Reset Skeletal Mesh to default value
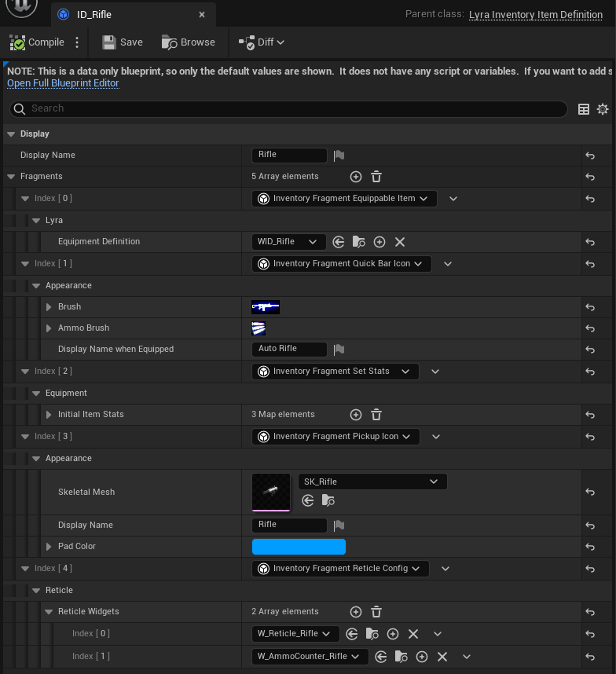This screenshot has height=674, width=616. point(590,493)
